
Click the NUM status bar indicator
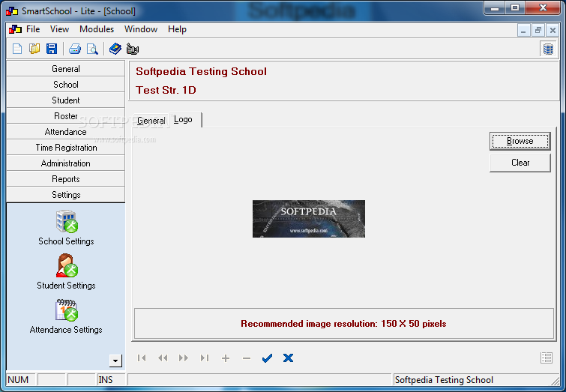coord(18,380)
